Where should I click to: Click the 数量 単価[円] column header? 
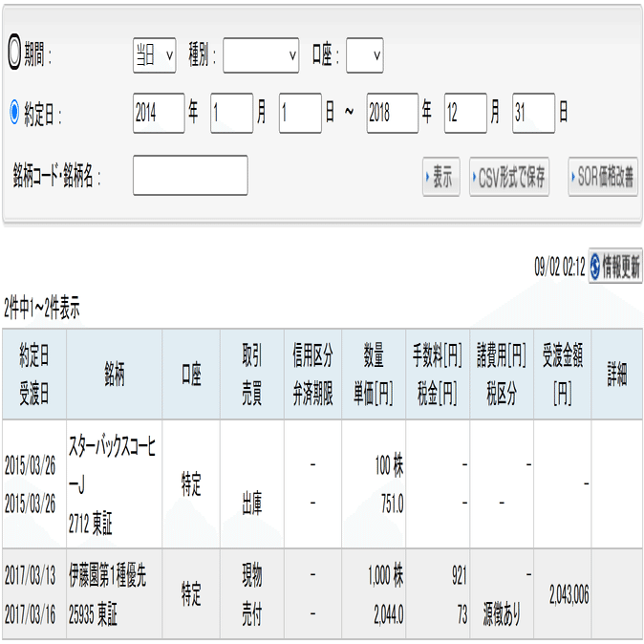click(374, 375)
